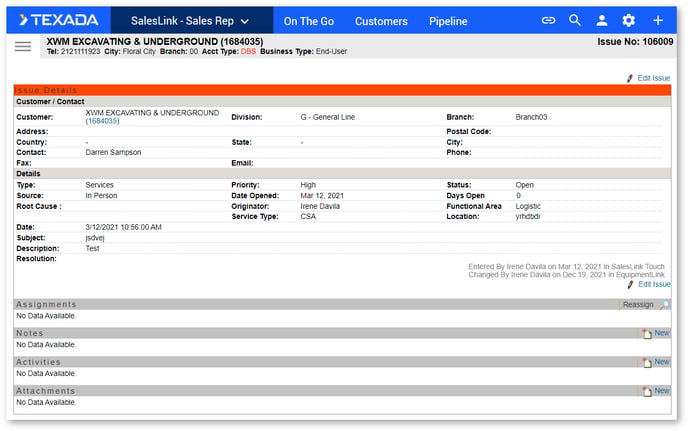Click Tel: 2121111923 in header
This screenshot has width=688, height=431.
pos(73,51)
